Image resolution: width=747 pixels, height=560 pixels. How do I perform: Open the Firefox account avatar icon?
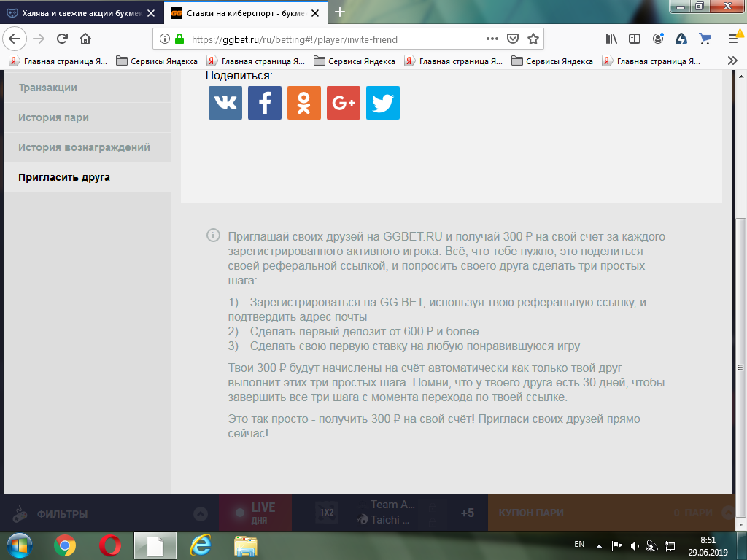click(x=658, y=39)
